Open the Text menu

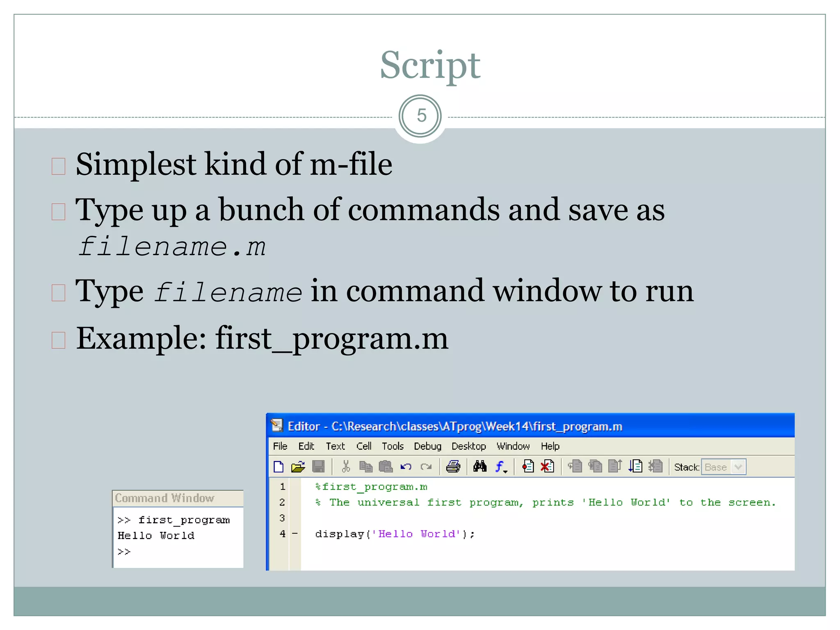pos(335,446)
